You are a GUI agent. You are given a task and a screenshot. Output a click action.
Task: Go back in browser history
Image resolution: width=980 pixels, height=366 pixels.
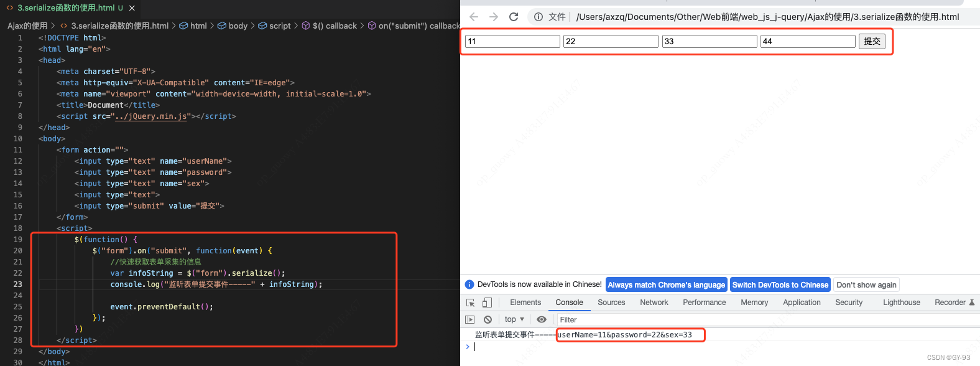pyautogui.click(x=474, y=17)
